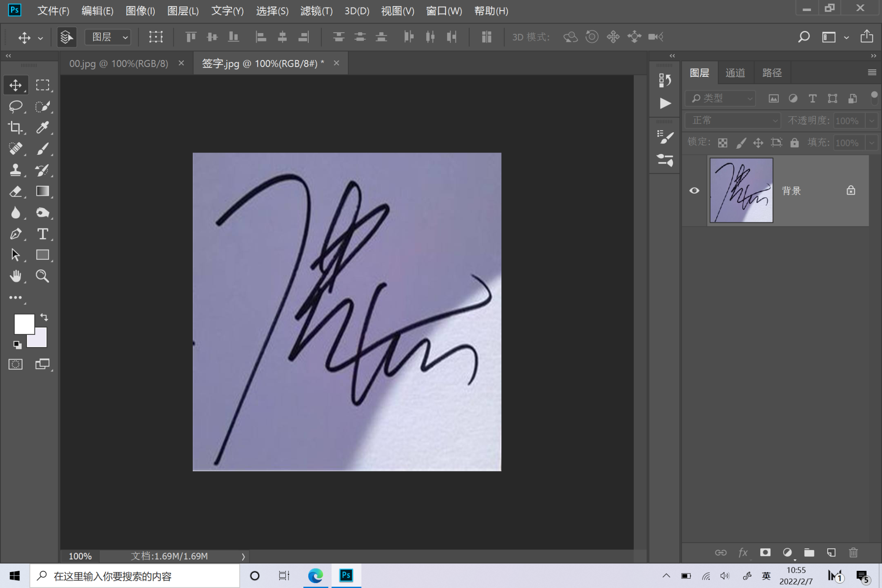
Task: Open the Actions panel play icon
Action: 665,103
